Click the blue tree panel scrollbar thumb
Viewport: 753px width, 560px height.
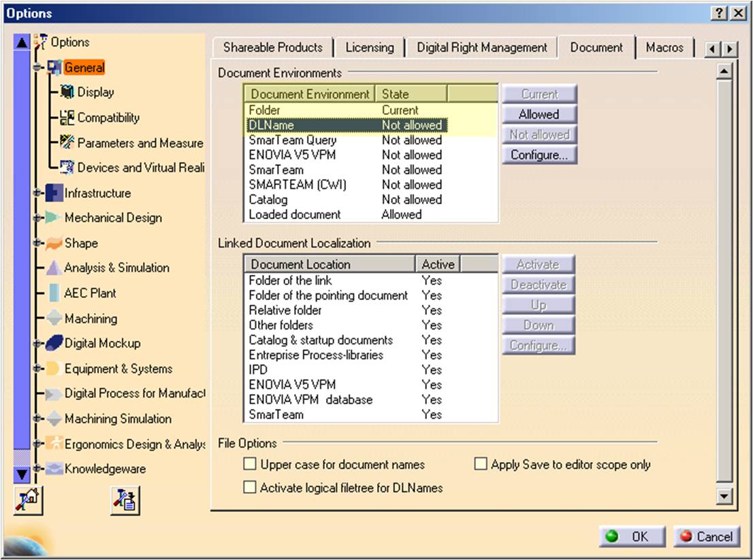22,250
